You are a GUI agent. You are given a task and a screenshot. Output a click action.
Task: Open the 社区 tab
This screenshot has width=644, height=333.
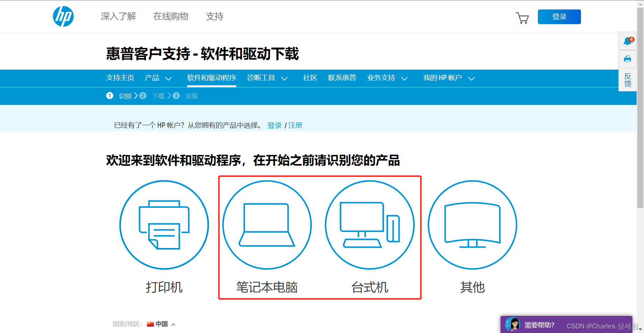click(x=310, y=78)
